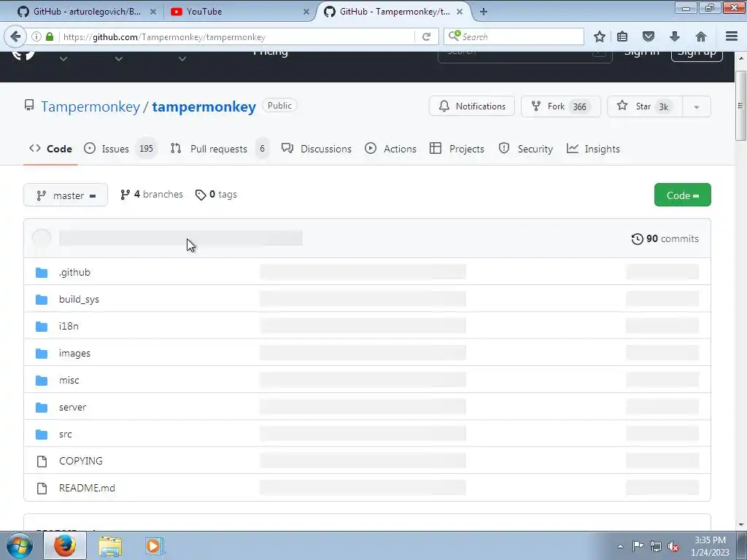
Task: Fork the repository with Fork button
Action: click(561, 106)
